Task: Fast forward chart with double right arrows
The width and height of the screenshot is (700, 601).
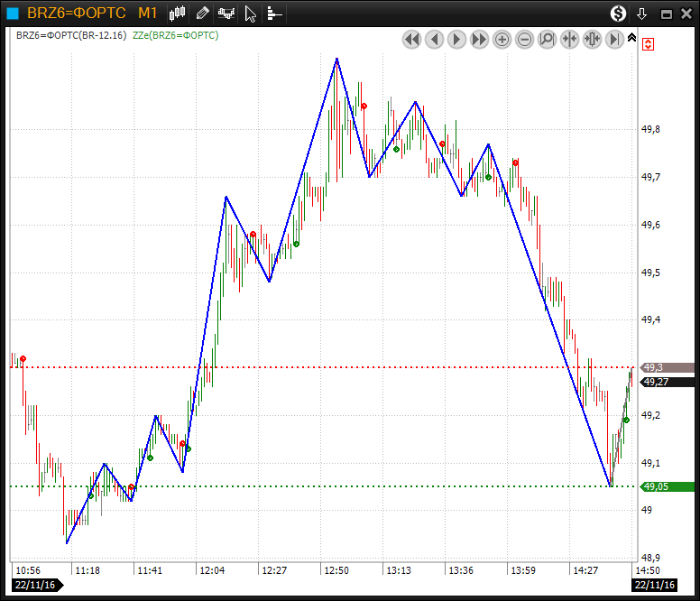Action: [480, 40]
